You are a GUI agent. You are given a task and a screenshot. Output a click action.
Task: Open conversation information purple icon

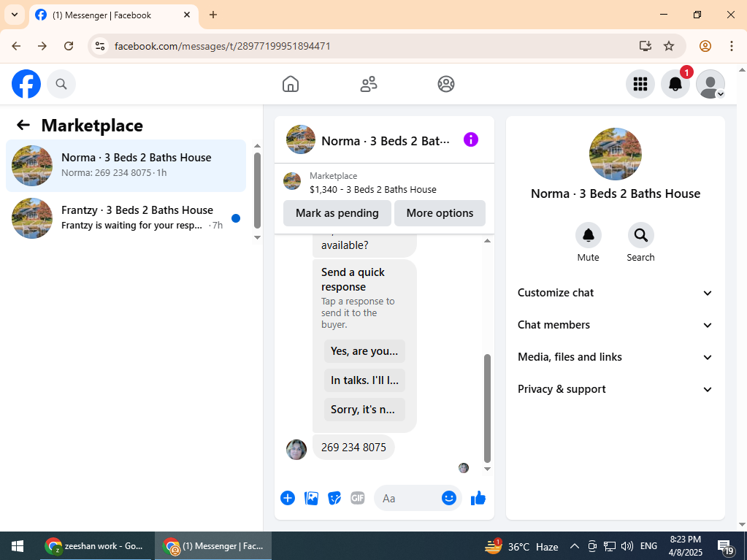point(471,140)
